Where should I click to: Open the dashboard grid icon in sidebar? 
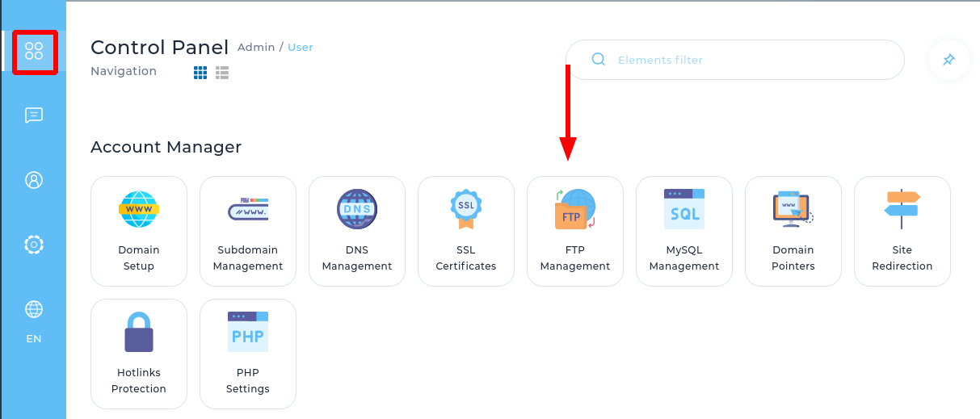[x=34, y=52]
